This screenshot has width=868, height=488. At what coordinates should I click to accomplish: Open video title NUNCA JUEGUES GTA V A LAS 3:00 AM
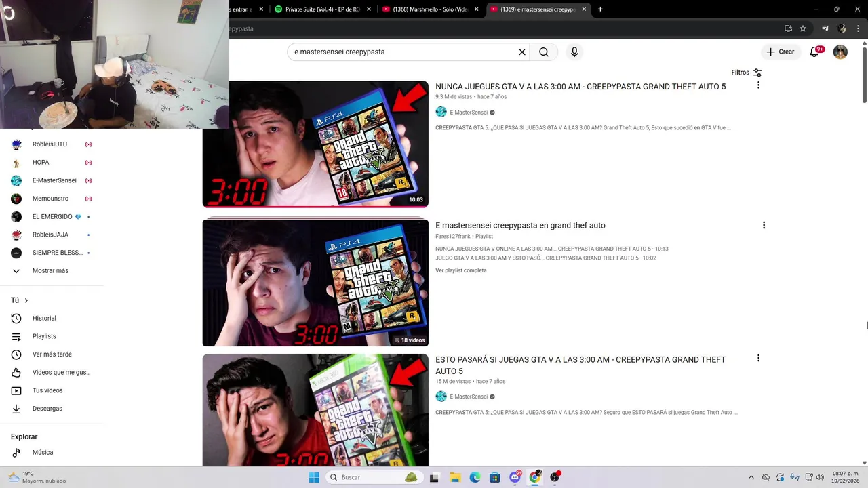[580, 87]
